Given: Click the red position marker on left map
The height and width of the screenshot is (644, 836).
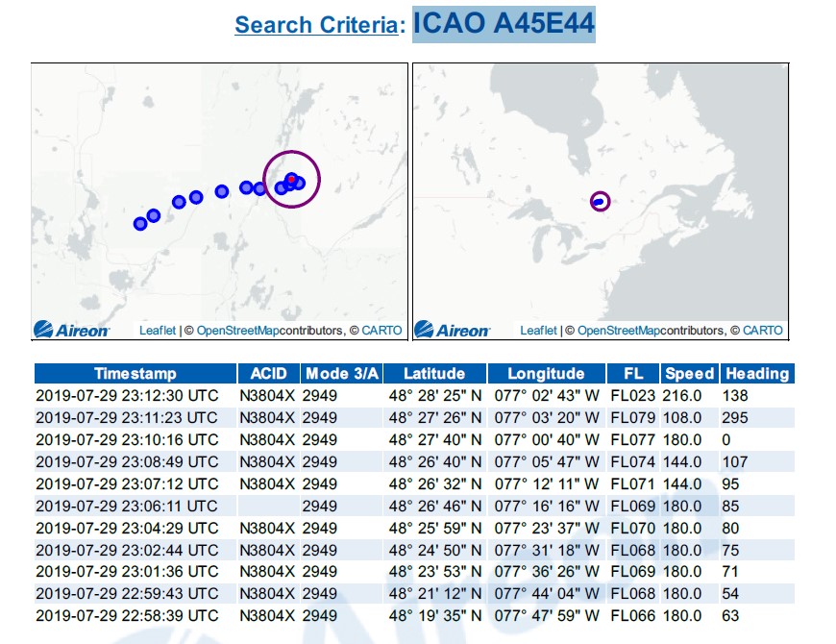Looking at the screenshot, I should [291, 179].
